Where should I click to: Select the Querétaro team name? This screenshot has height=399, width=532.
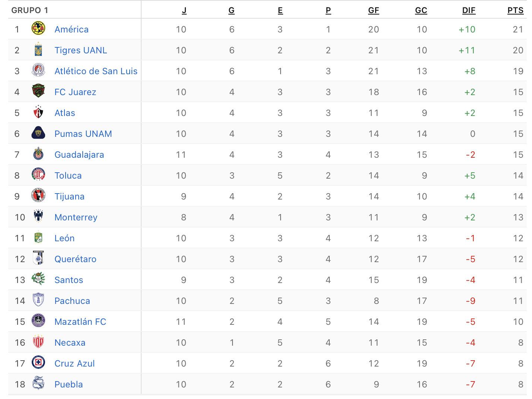(76, 259)
